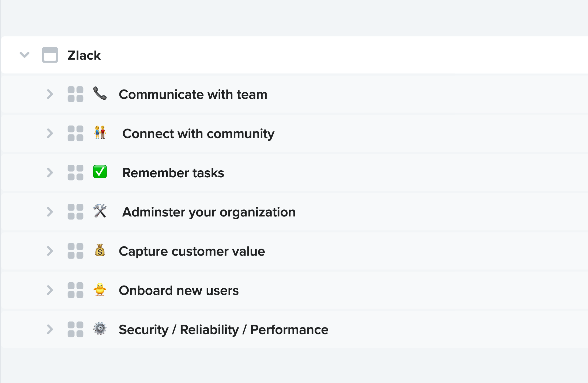Select the Remember tasks title
This screenshot has width=588, height=383.
pos(174,173)
